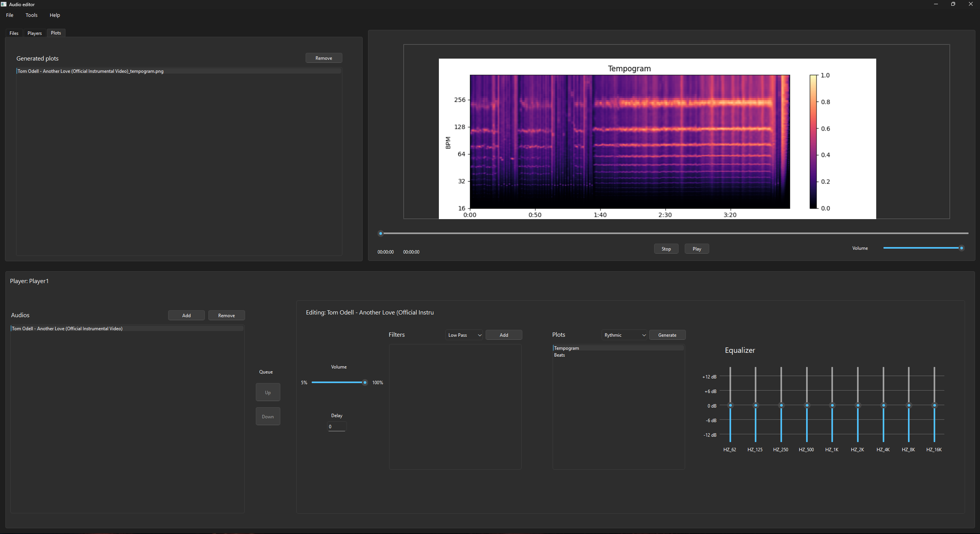The width and height of the screenshot is (980, 534).
Task: Open the Help menu
Action: tap(55, 15)
